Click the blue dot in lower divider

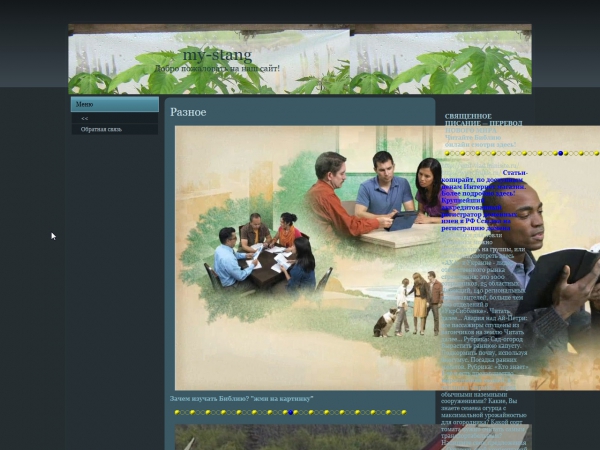[x=290, y=412]
